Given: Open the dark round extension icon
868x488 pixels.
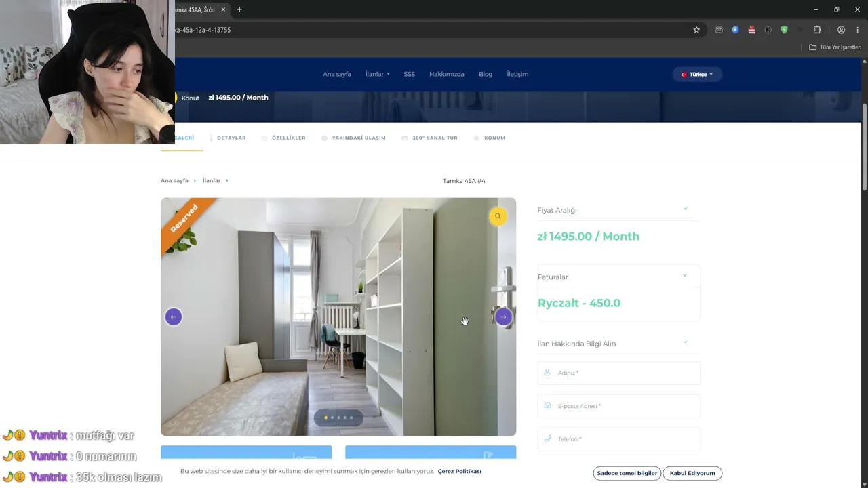Looking at the screenshot, I should [768, 30].
